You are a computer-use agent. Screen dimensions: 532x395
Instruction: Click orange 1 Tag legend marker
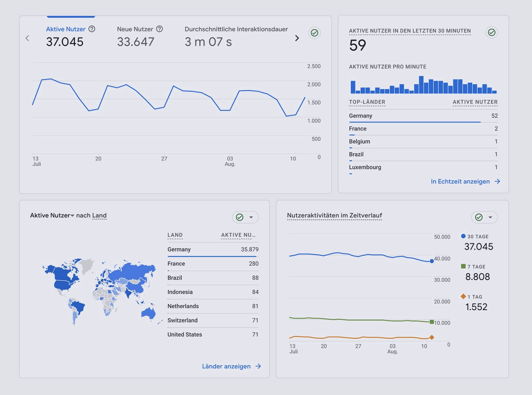click(463, 296)
